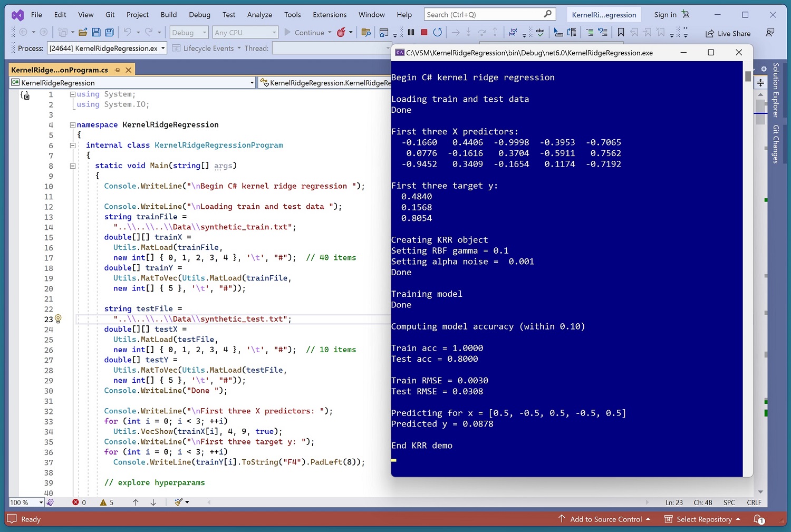Pin the KernelRidge...onProgram.cs tab
Viewport: 791px width, 532px height.
tap(117, 70)
